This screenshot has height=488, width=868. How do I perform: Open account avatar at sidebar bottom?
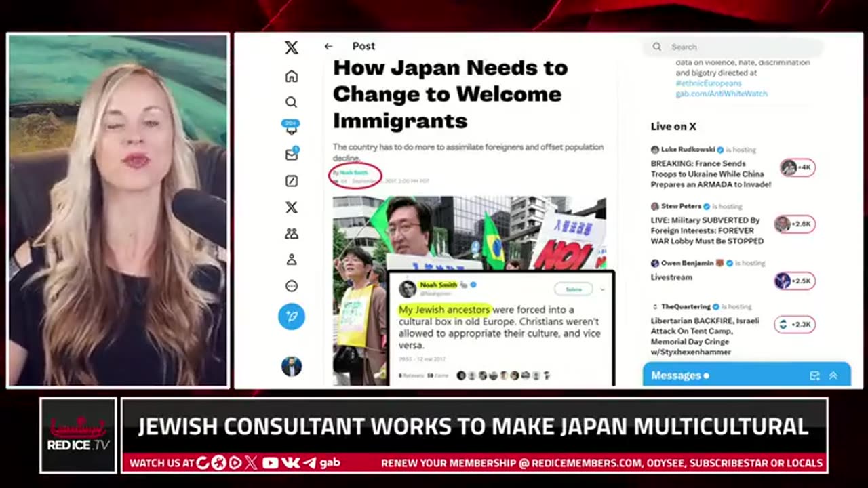292,367
